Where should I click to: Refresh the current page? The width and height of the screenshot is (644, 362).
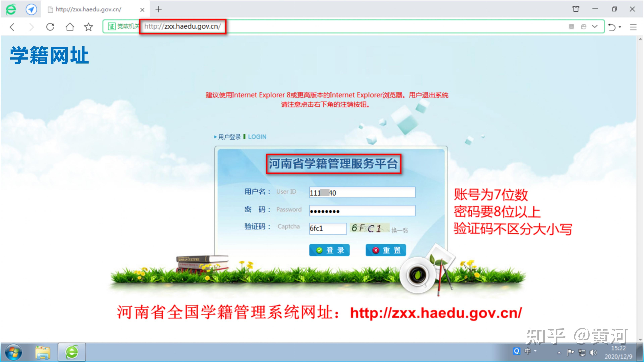[50, 27]
